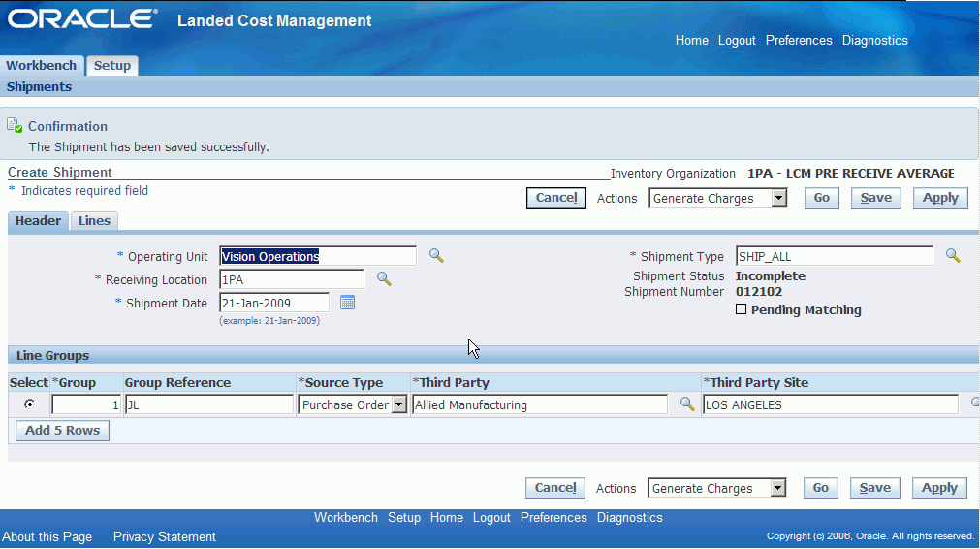Open Preferences link in the header
The height and width of the screenshot is (549, 980).
(x=799, y=40)
